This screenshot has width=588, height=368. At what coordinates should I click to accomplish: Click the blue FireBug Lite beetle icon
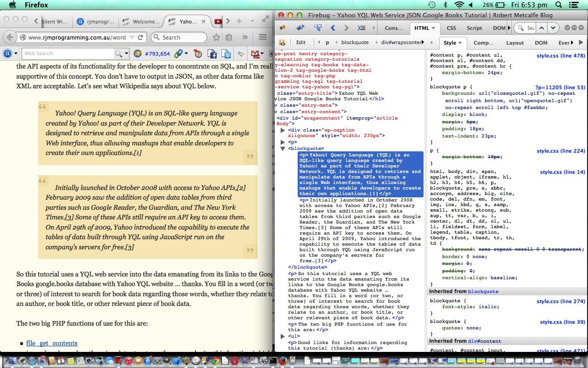point(300,28)
